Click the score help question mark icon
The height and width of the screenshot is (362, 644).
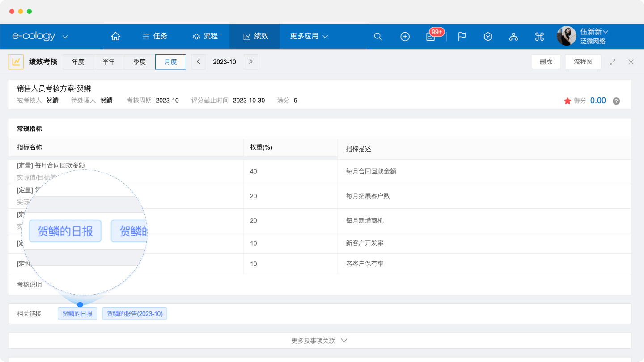(x=616, y=101)
